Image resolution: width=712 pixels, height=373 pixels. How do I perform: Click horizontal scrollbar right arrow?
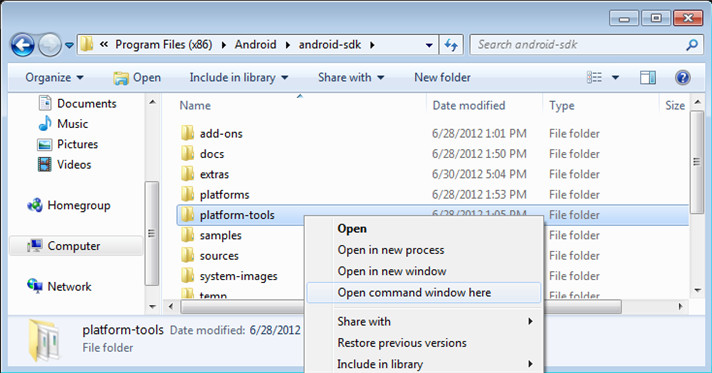[x=681, y=307]
